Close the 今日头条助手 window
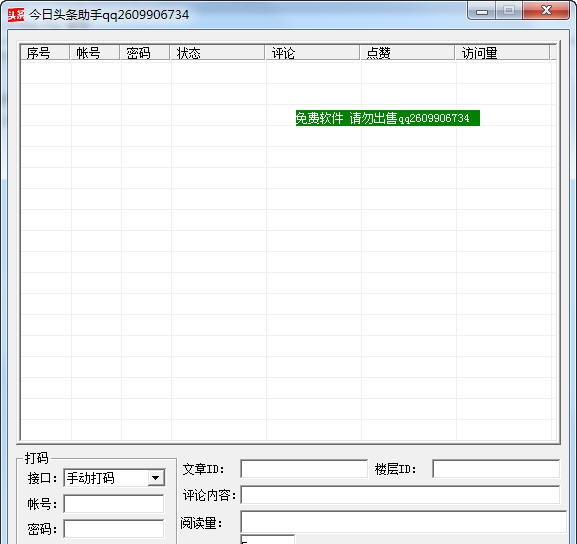 (x=546, y=11)
